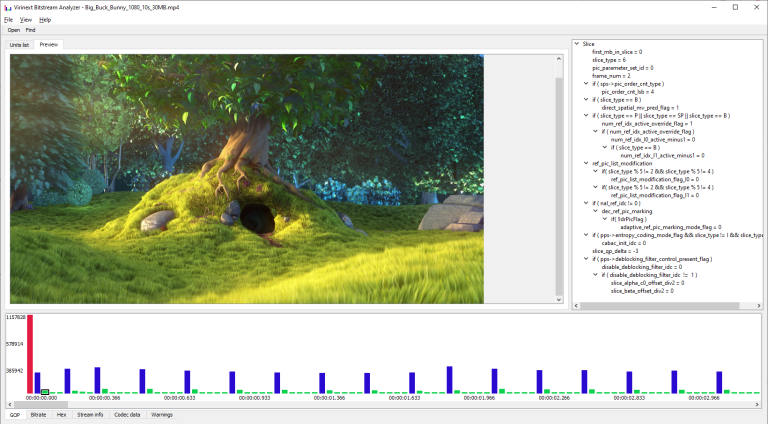Select disable_deblocking_filter_idc = 0 row
The image size is (768, 424).
(x=642, y=267)
